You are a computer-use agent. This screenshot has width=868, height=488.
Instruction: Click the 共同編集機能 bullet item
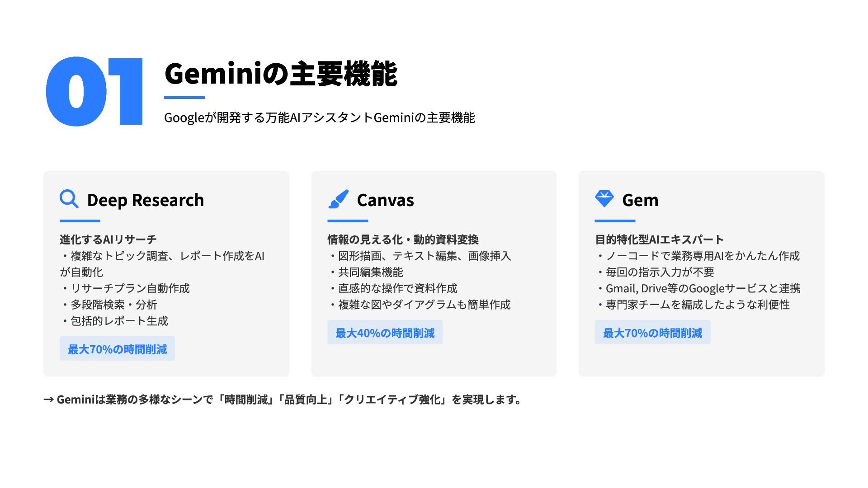pyautogui.click(x=366, y=272)
